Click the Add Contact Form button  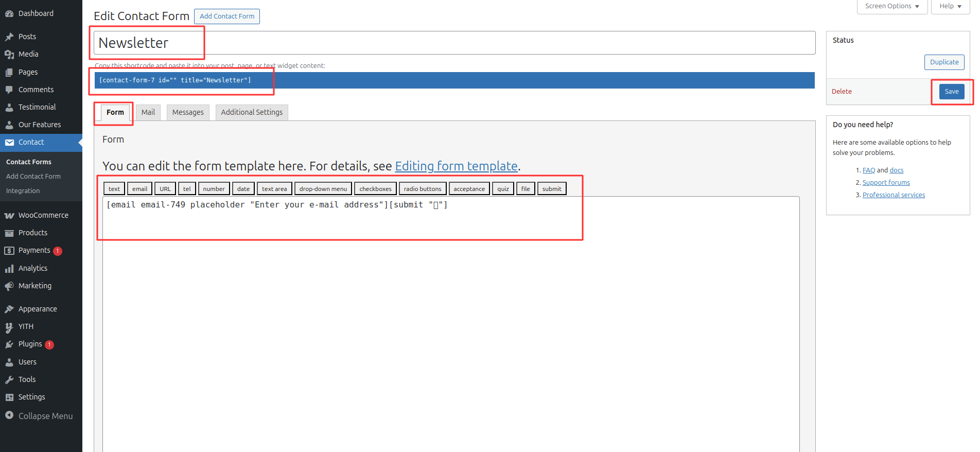pos(227,16)
